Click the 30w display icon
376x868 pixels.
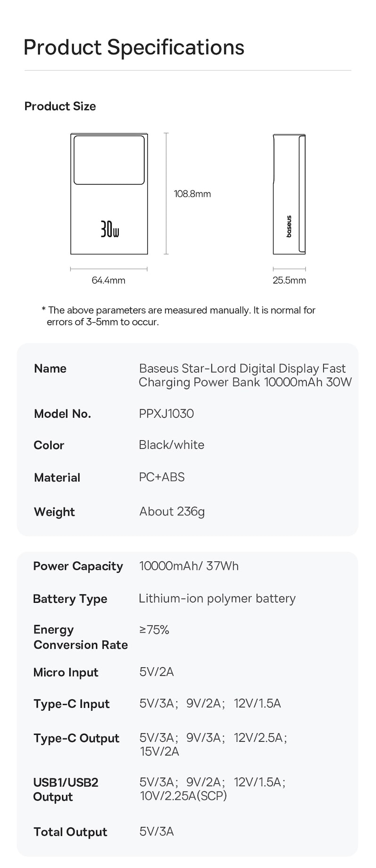click(x=109, y=228)
